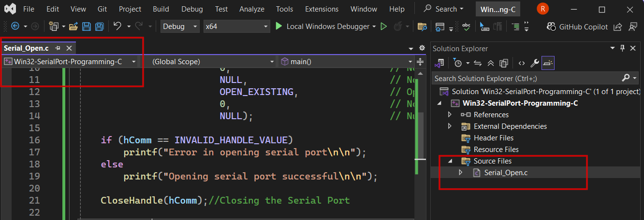Toggle Preview Selected Items button

(x=548, y=63)
